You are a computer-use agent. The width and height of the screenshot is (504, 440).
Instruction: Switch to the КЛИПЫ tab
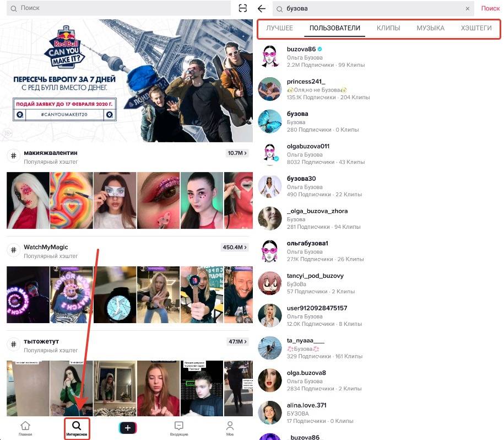[x=388, y=28]
